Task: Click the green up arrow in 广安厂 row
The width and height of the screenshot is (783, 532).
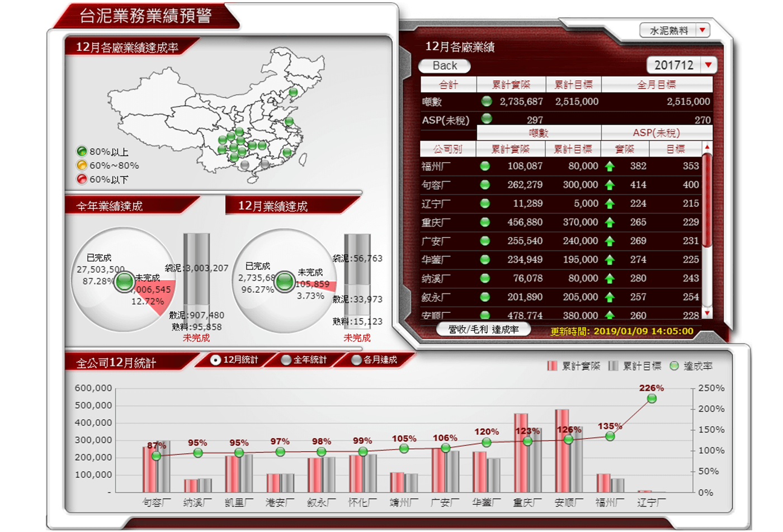Action: [x=610, y=241]
